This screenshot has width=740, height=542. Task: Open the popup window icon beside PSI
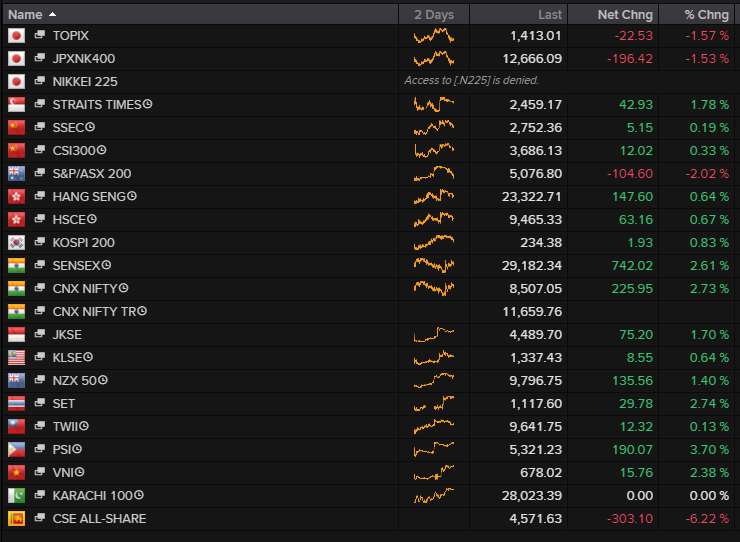tap(40, 449)
